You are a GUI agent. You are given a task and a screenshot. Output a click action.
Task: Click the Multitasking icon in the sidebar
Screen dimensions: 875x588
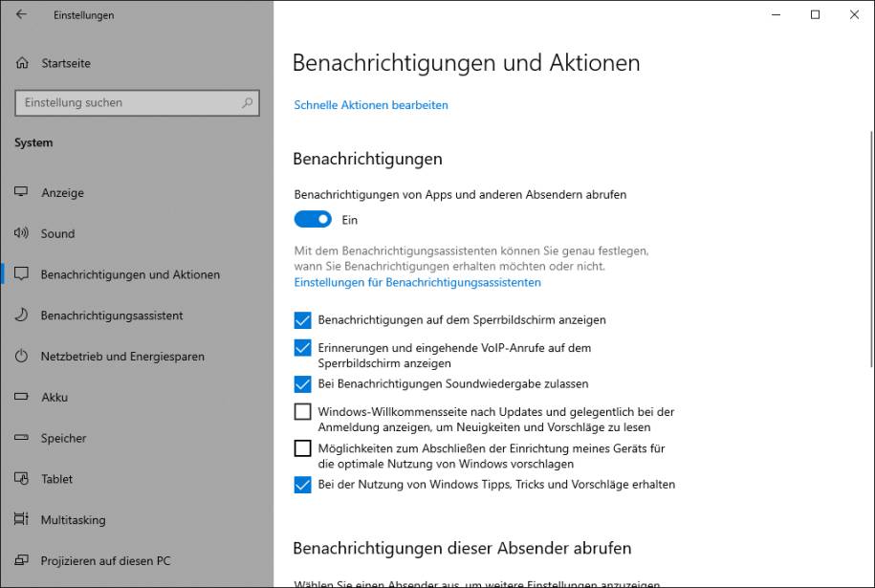(21, 520)
